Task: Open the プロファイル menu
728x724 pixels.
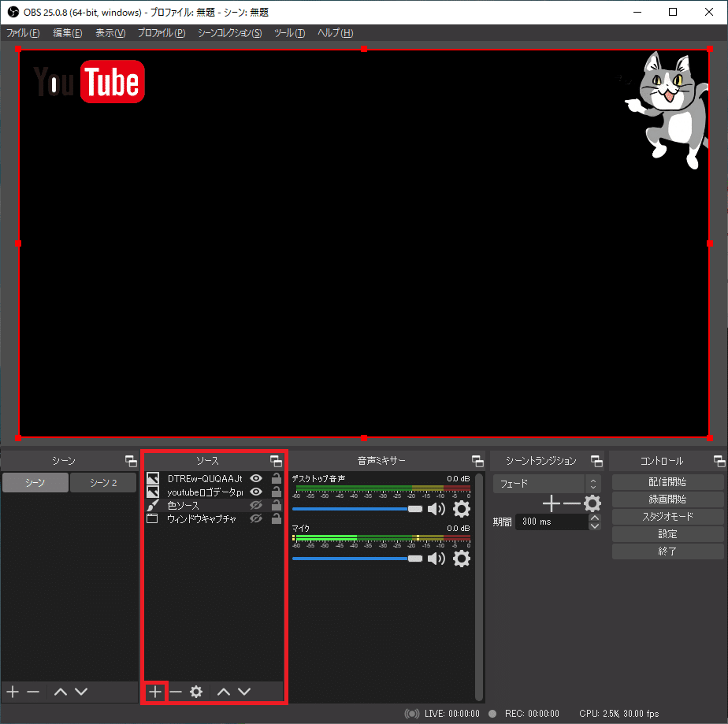Action: 162,33
